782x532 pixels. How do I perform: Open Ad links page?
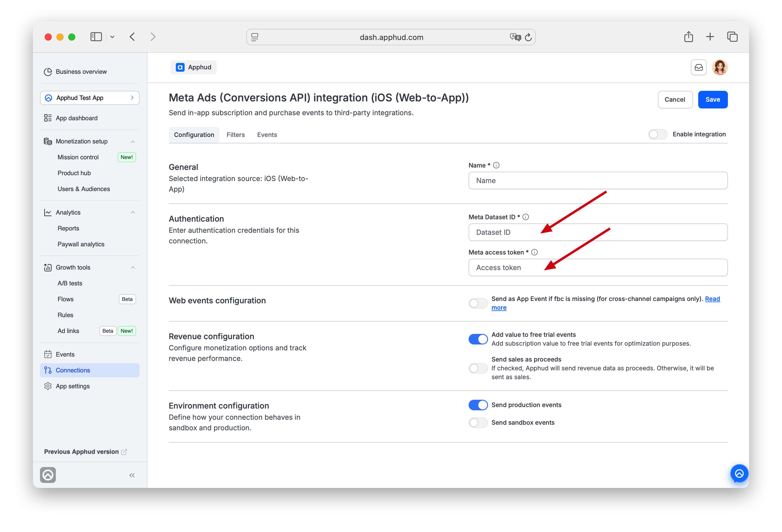pyautogui.click(x=68, y=331)
